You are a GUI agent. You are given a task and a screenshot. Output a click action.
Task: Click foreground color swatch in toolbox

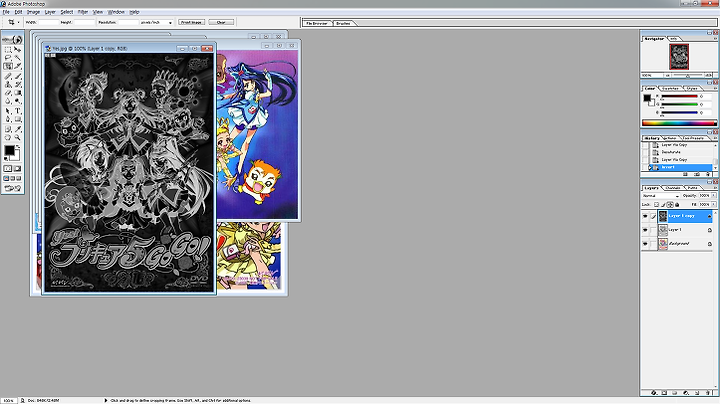click(x=9, y=150)
